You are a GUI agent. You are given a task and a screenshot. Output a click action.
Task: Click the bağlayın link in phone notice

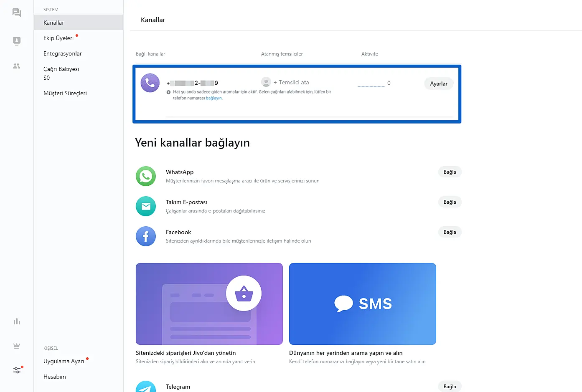[x=214, y=98]
